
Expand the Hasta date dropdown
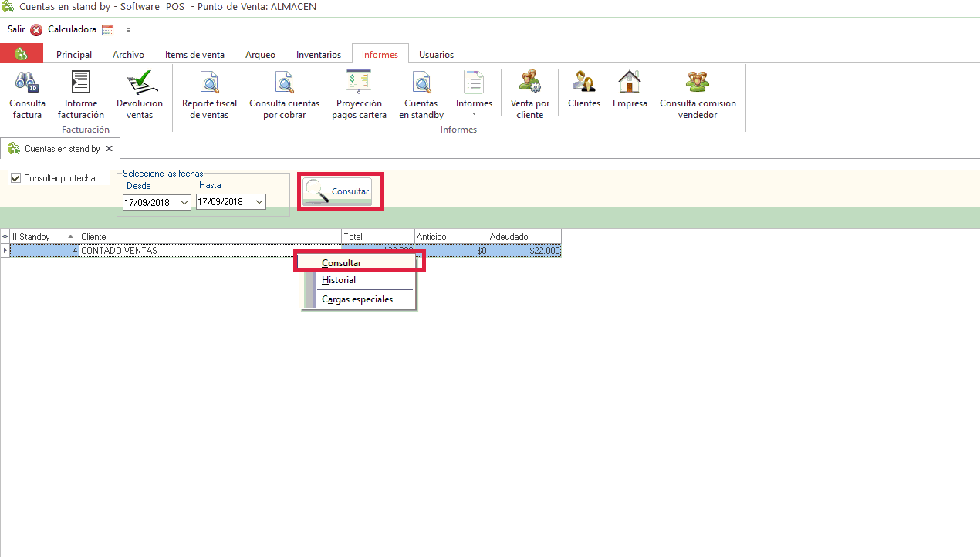click(259, 202)
